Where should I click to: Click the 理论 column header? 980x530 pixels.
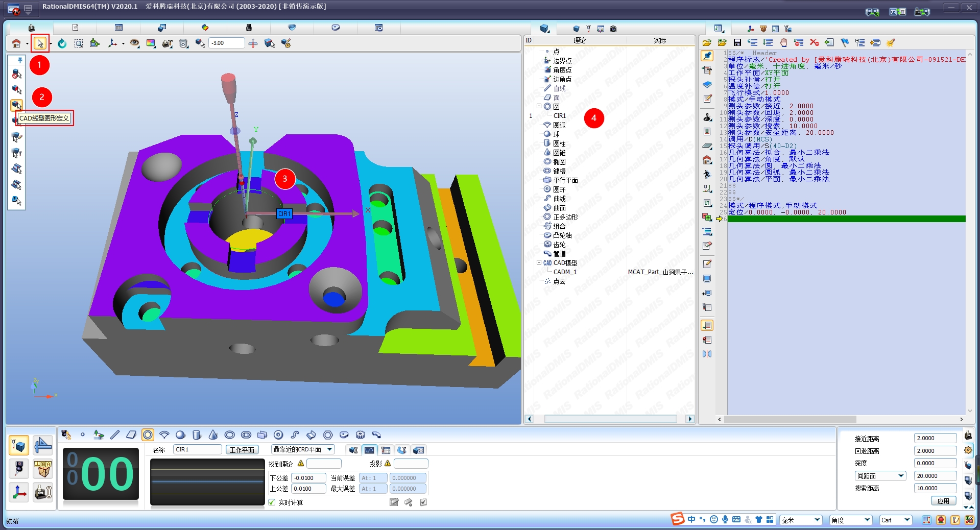579,40
